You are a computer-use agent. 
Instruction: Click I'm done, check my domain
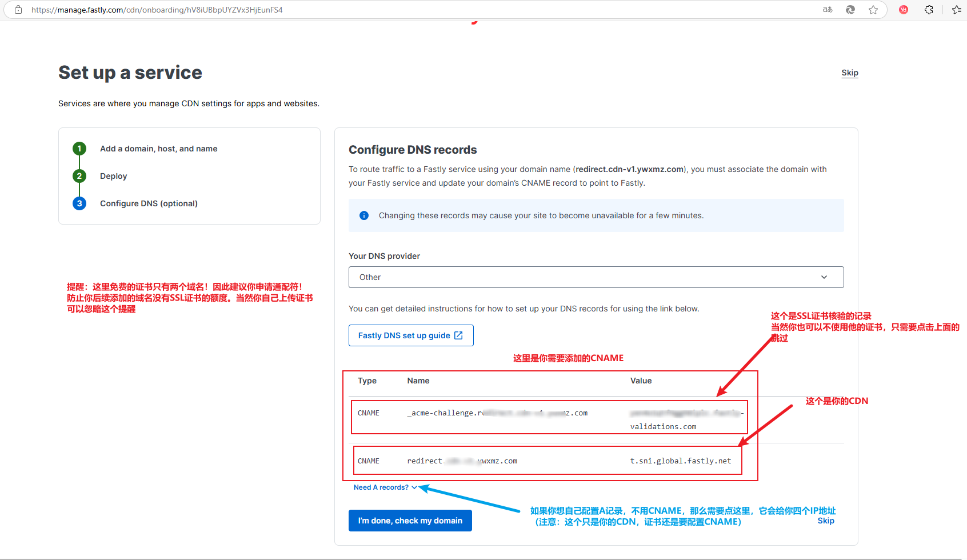pos(410,521)
